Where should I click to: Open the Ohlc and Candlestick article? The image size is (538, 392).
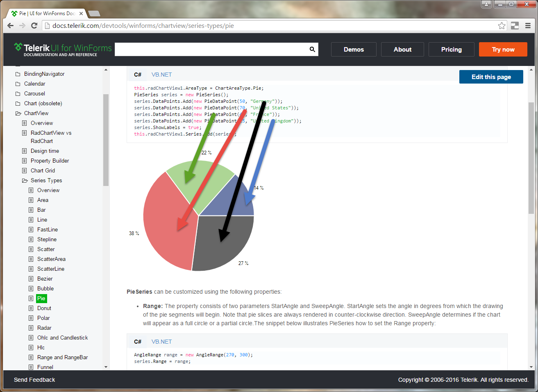pyautogui.click(x=62, y=338)
